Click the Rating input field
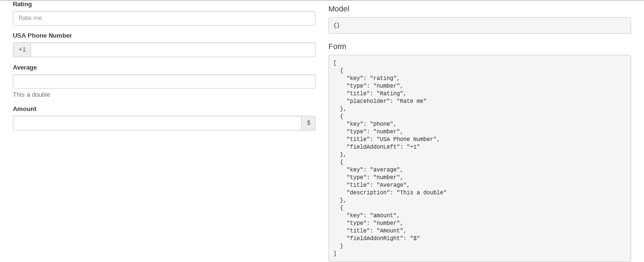Viewport: 644px width, 262px height. [164, 18]
